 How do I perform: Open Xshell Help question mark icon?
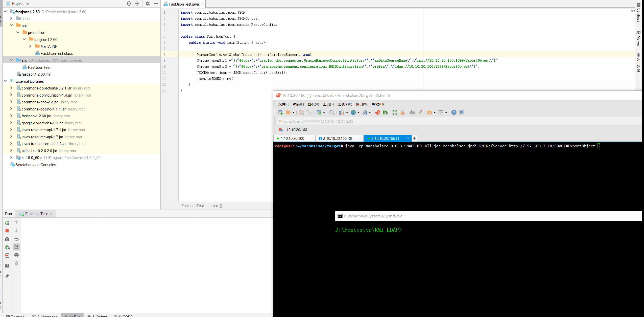pos(454,112)
